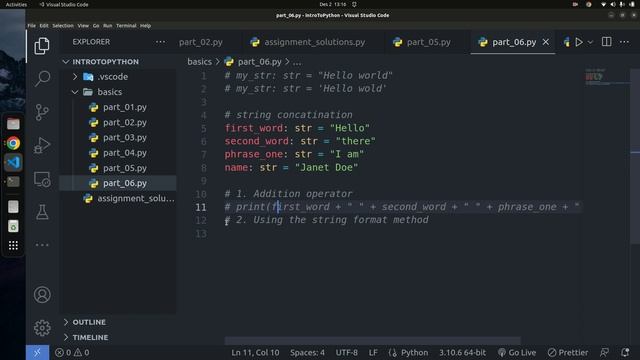640x360 pixels.
Task: Switch to part_02.py tab
Action: (201, 42)
